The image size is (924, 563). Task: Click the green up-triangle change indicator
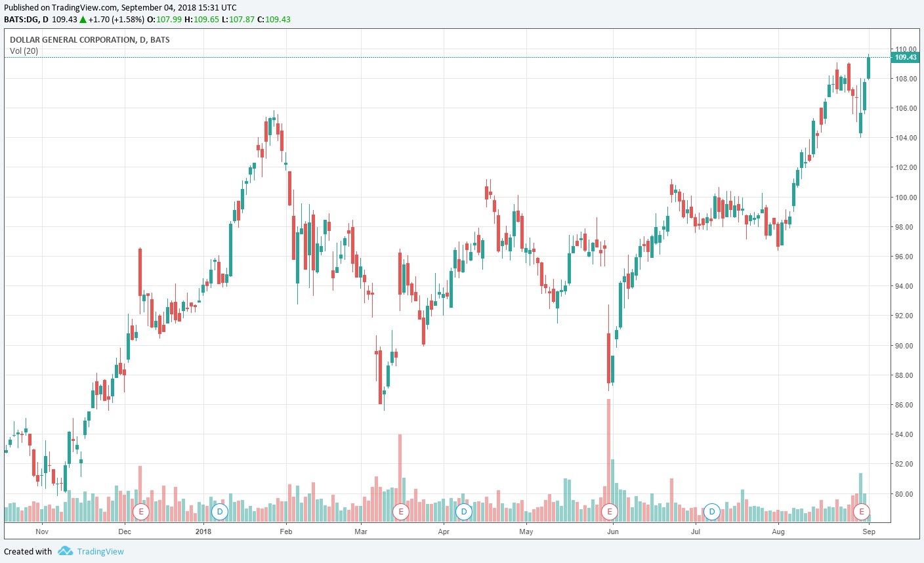(83, 19)
